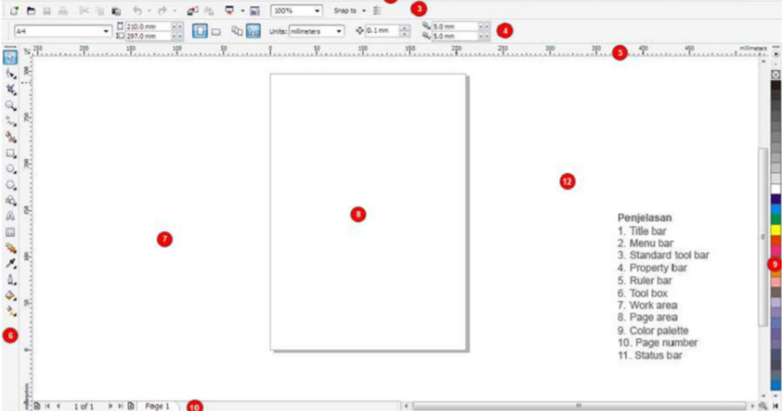Click the page height field 297.0 mm

point(149,36)
